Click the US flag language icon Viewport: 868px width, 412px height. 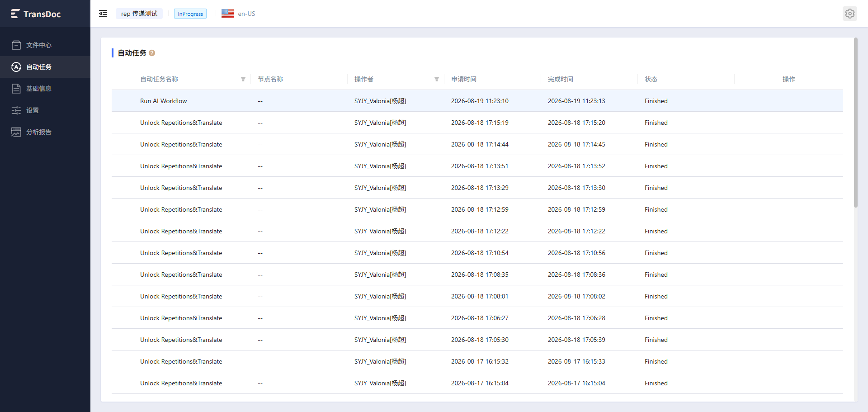(228, 14)
